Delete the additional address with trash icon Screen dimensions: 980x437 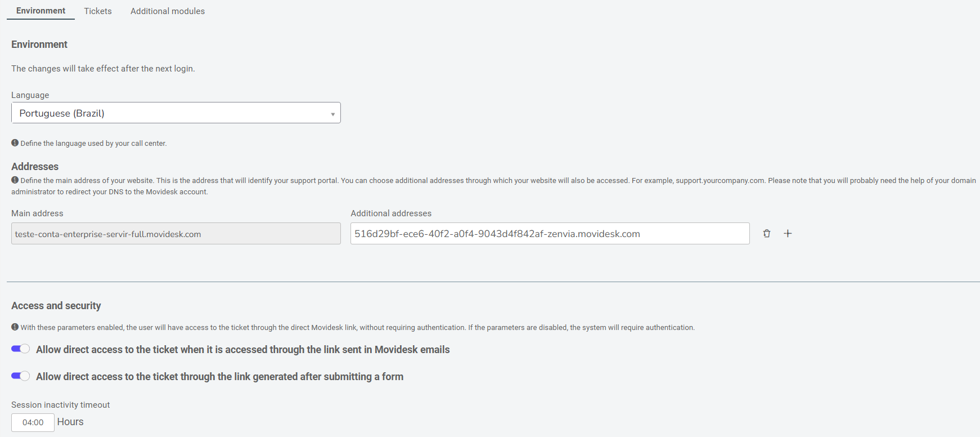[x=766, y=234]
